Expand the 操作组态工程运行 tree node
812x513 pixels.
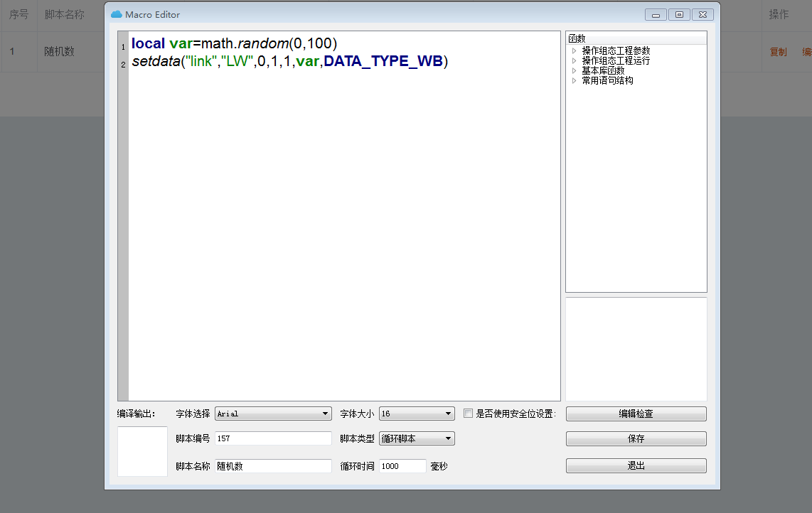574,60
